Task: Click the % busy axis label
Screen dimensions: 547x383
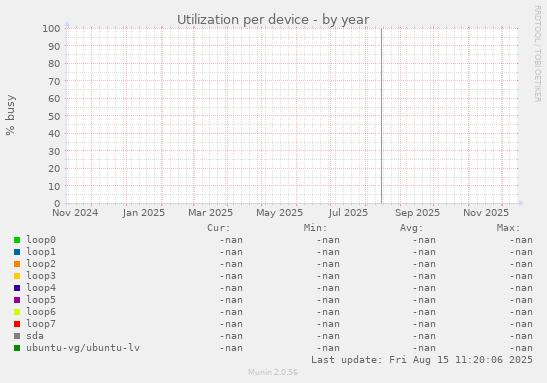Action: click(x=10, y=115)
